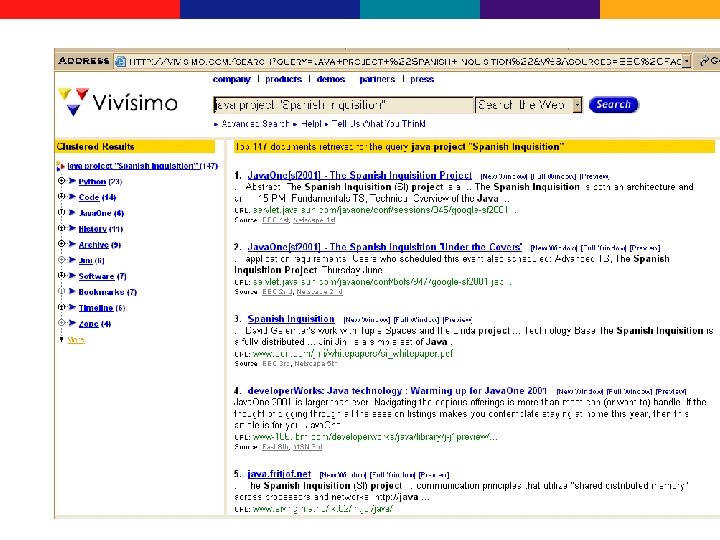Select the Jini (6) cluster link
This screenshot has height=540, width=720.
point(91,260)
